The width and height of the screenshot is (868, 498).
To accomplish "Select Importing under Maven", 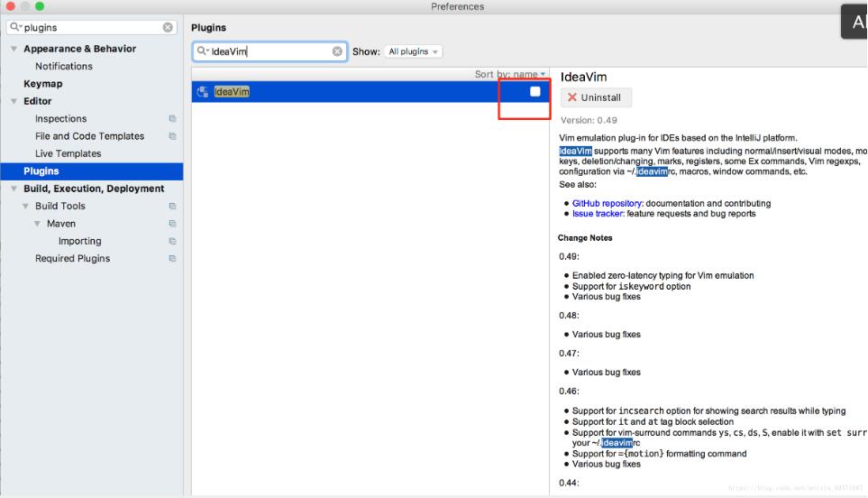I will 79,241.
